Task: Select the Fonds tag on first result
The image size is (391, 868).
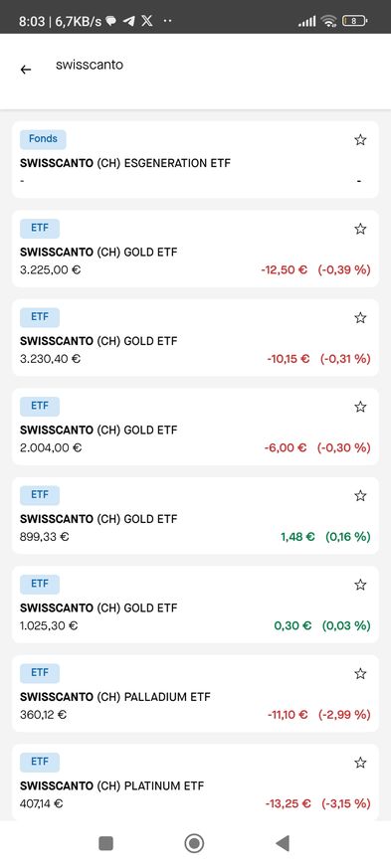Action: click(43, 139)
